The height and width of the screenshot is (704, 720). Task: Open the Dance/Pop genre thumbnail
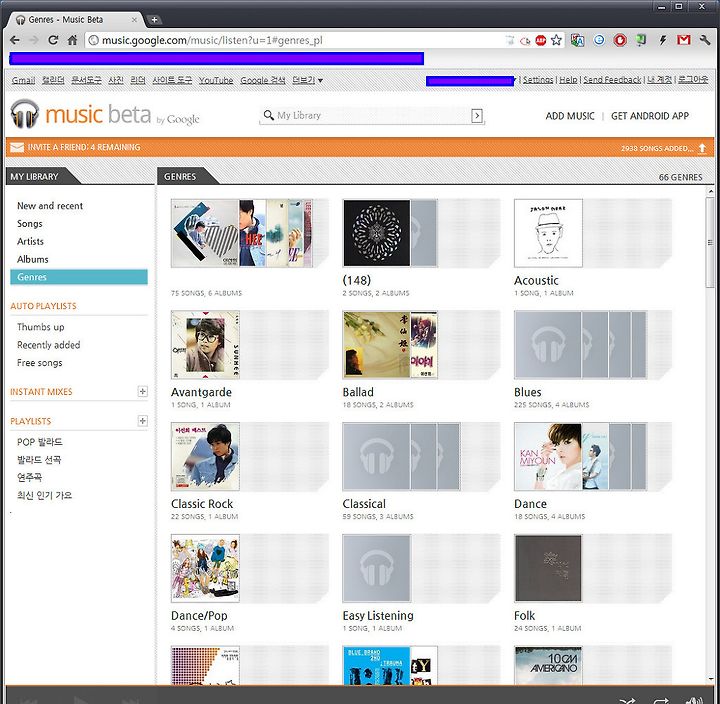pyautogui.click(x=205, y=568)
